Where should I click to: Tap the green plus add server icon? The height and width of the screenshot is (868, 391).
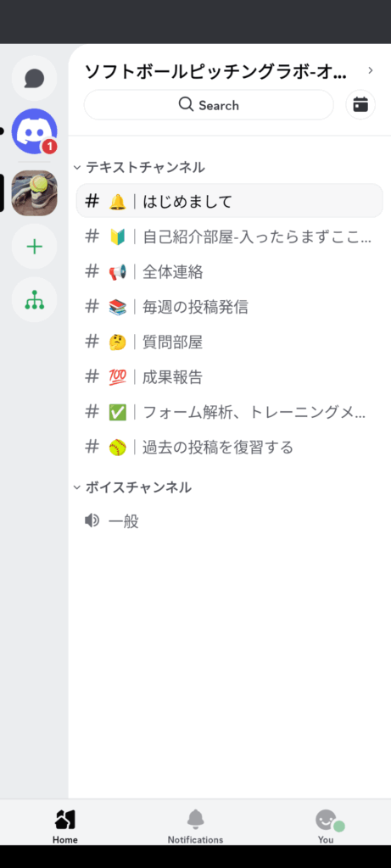point(34,247)
